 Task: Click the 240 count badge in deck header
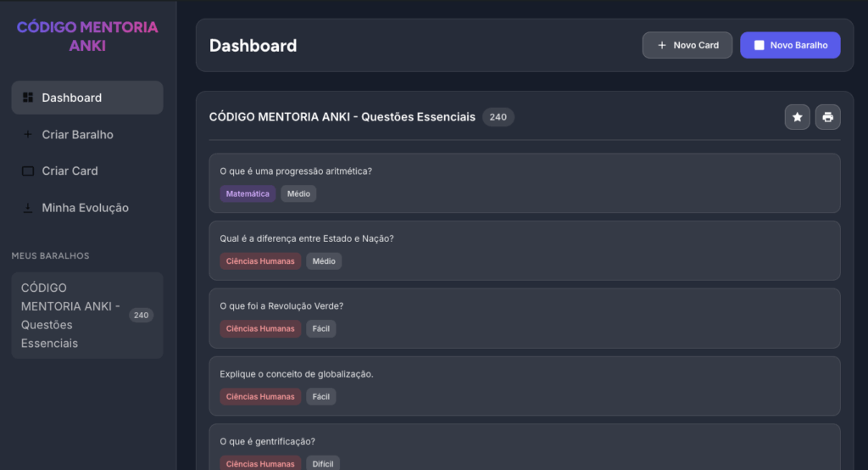(x=498, y=117)
